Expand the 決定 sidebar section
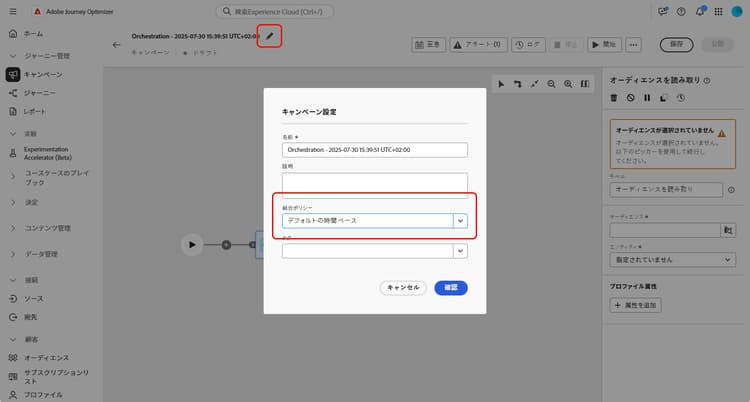 click(x=13, y=202)
